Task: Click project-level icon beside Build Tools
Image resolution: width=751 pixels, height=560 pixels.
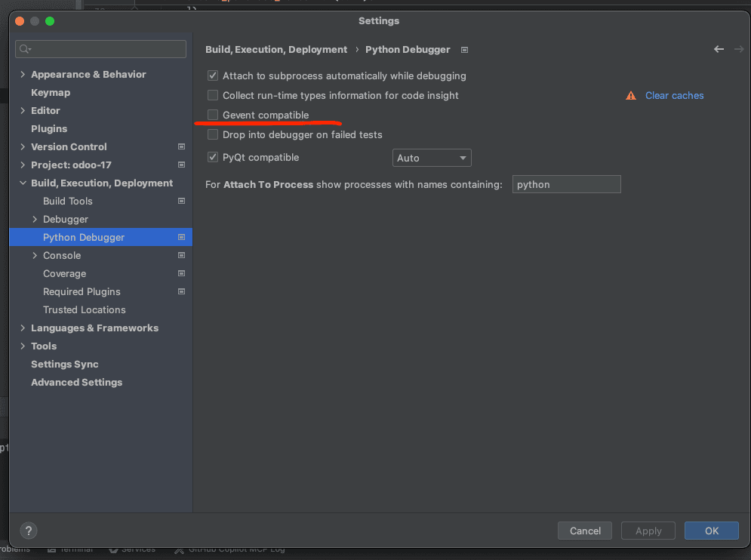Action: 181,202
